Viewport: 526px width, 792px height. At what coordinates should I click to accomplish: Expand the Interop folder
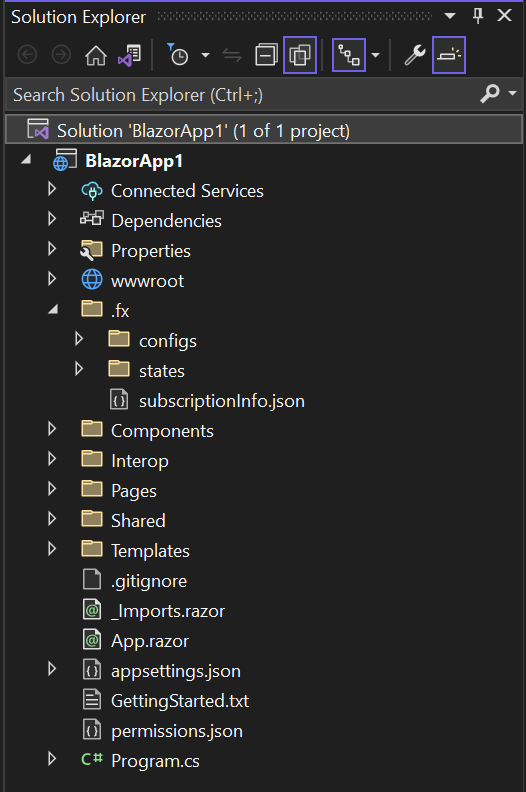pos(52,458)
